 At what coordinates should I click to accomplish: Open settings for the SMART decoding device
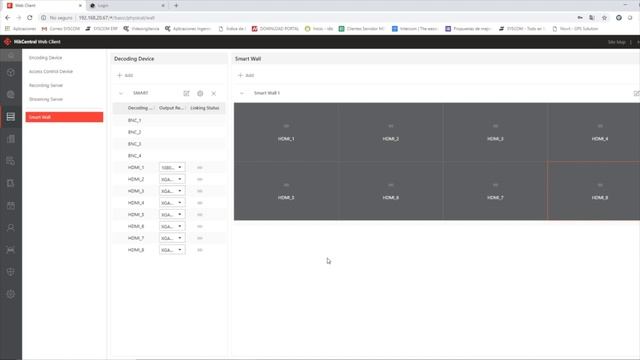pyautogui.click(x=200, y=93)
